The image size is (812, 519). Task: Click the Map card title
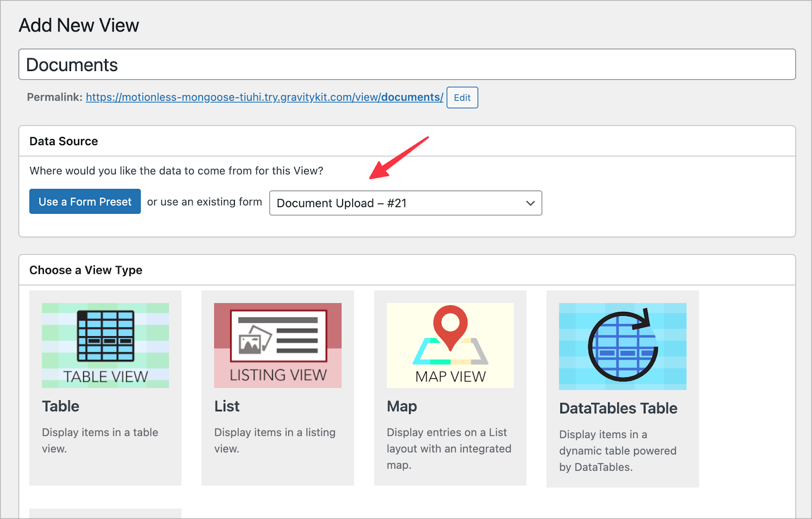[402, 406]
